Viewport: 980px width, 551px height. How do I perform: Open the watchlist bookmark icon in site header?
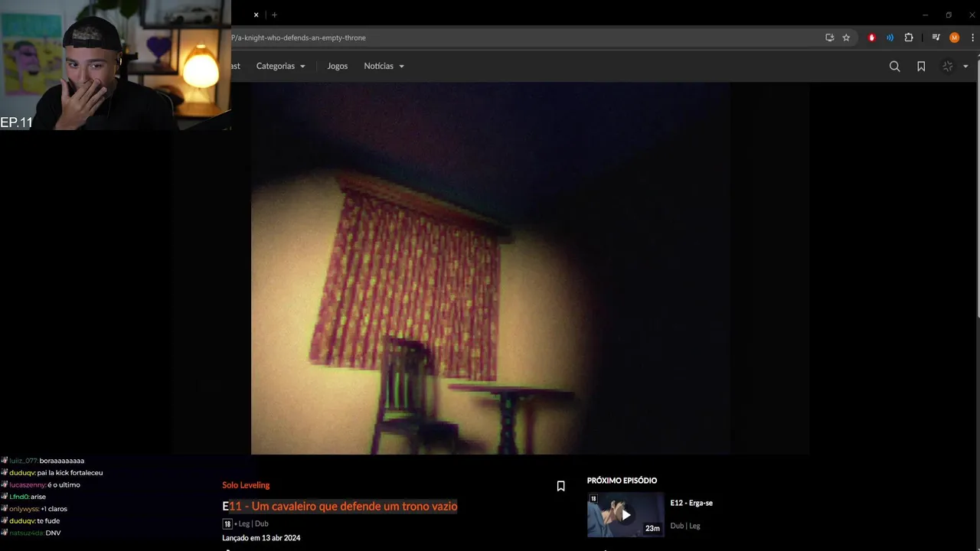click(x=921, y=67)
